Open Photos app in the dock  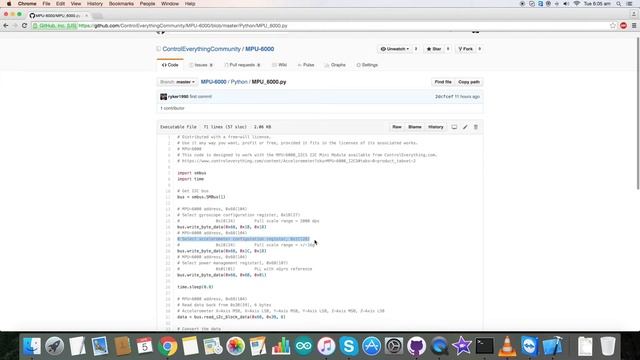pyautogui.click(x=236, y=346)
